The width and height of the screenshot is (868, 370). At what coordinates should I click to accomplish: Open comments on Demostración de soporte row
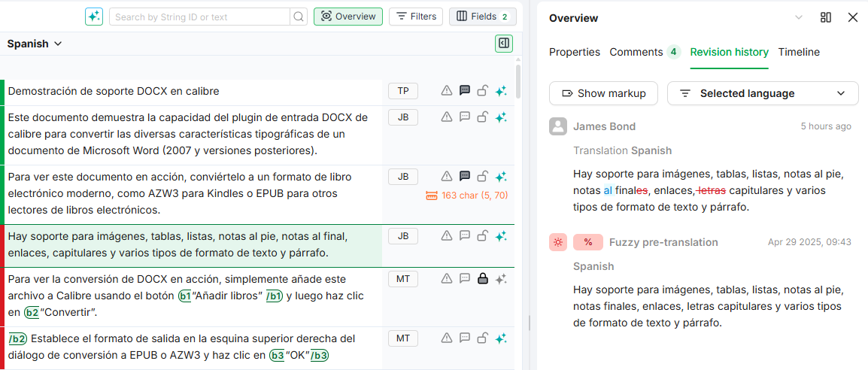click(465, 91)
